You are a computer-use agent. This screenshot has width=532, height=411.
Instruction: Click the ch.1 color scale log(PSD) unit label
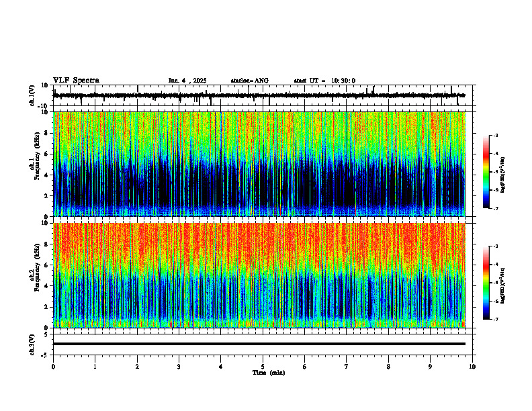click(x=503, y=175)
